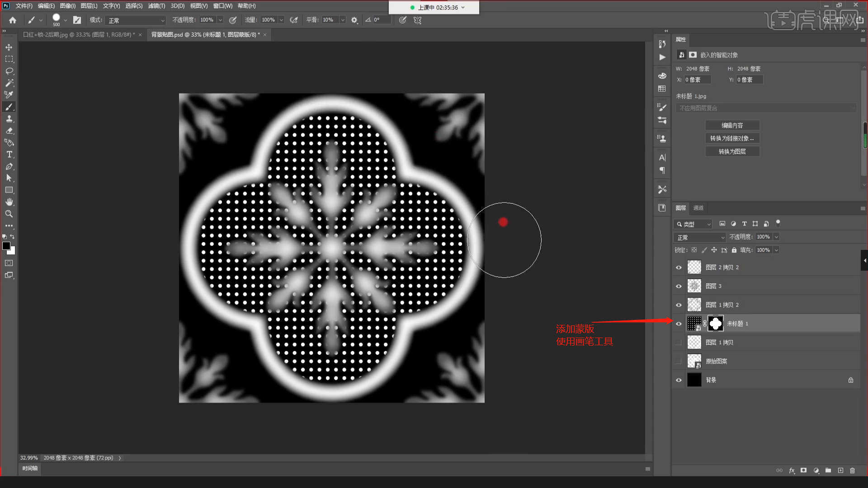Open the 滤镜(T) menu
868x488 pixels.
click(156, 6)
